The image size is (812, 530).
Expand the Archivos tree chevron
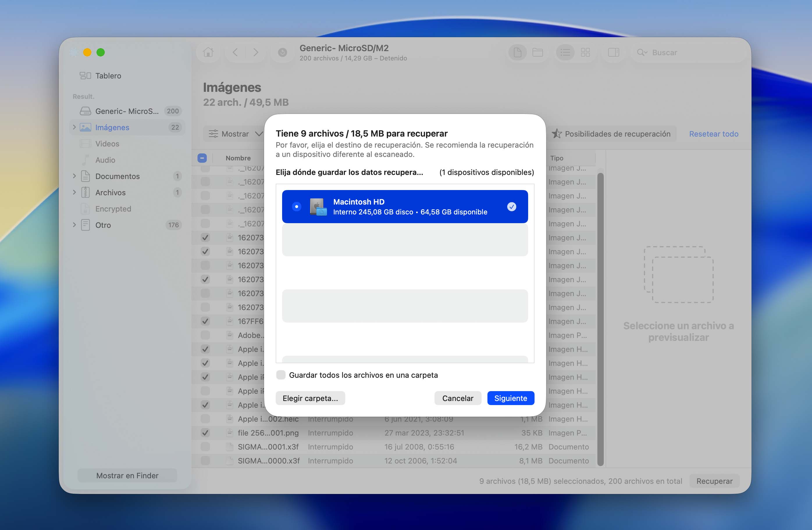click(x=74, y=193)
